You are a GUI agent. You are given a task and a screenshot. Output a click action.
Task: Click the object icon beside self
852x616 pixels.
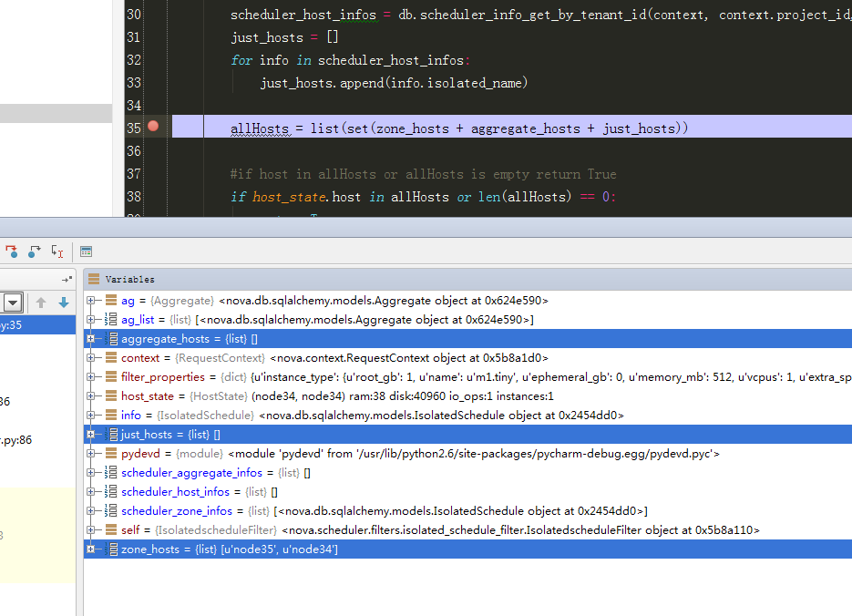point(111,529)
